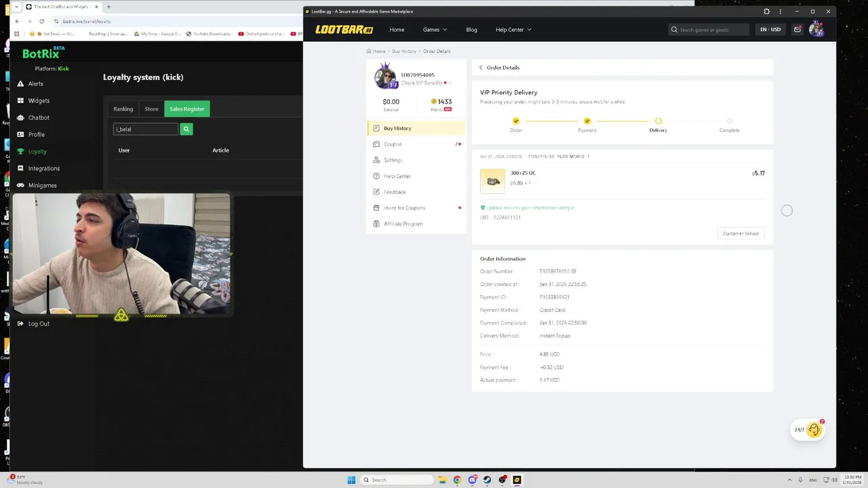This screenshot has height=488, width=868.
Task: Click the Customer Service button
Action: (x=741, y=233)
